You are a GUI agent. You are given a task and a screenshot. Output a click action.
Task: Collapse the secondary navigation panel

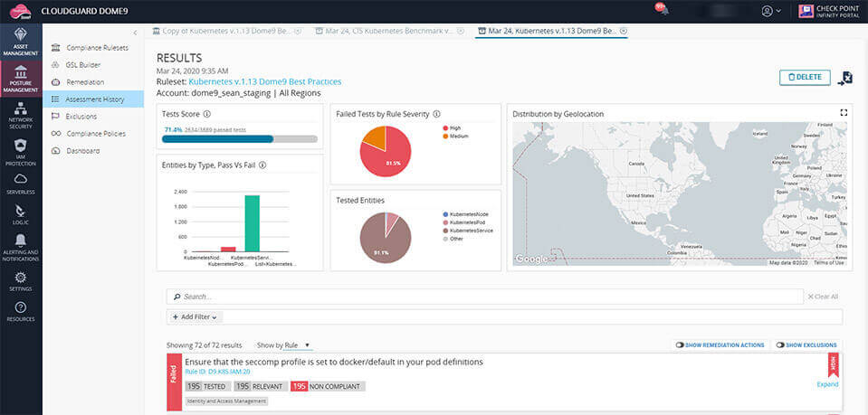pos(135,33)
